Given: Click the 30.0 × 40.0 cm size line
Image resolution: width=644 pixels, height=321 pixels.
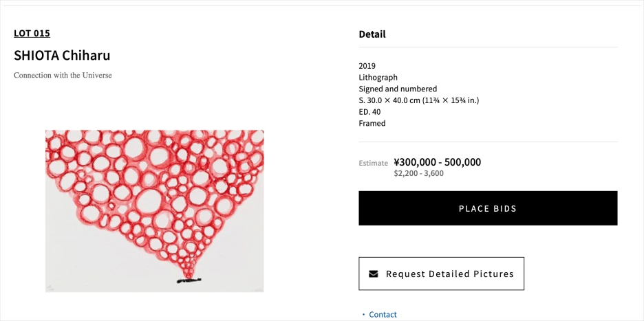Looking at the screenshot, I should [x=418, y=100].
